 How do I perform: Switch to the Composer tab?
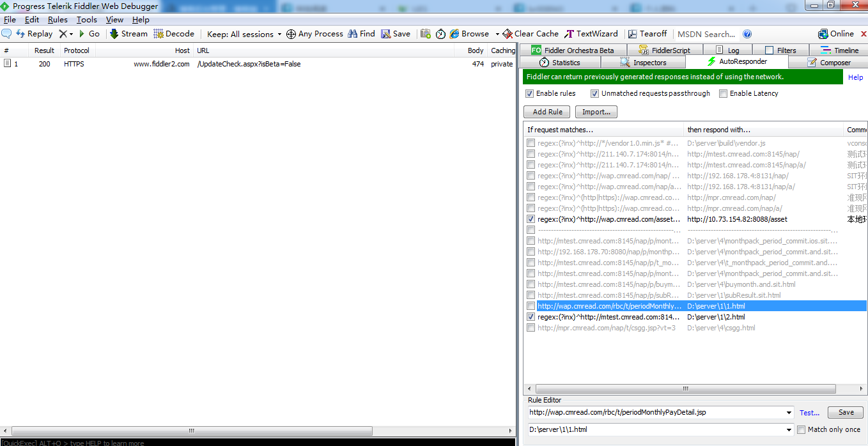pos(829,63)
